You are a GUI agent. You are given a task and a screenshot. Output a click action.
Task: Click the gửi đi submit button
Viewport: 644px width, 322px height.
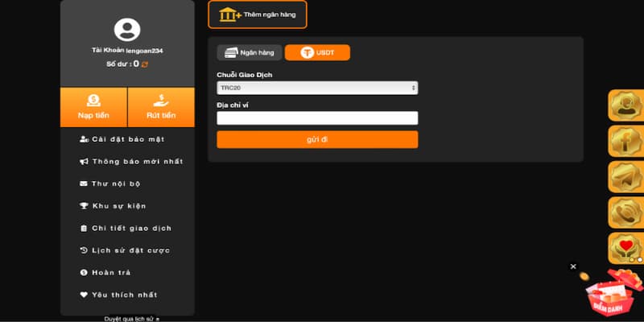click(317, 139)
